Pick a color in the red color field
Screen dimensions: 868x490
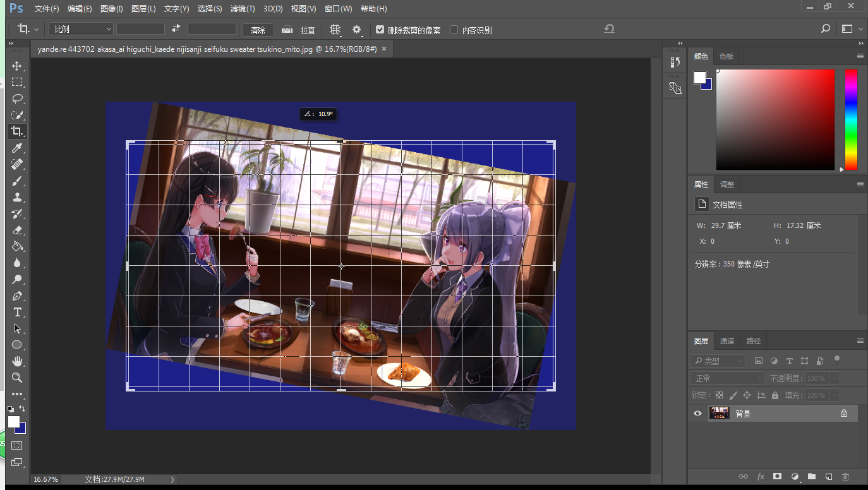pyautogui.click(x=775, y=119)
